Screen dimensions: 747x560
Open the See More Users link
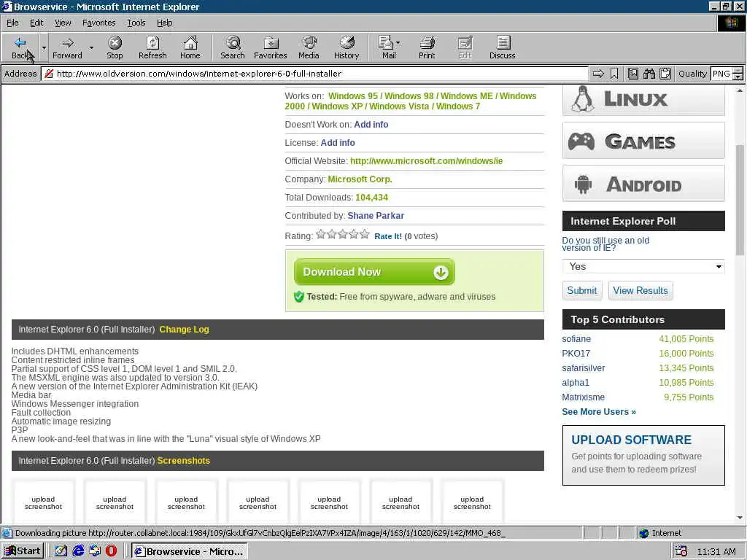[598, 412]
